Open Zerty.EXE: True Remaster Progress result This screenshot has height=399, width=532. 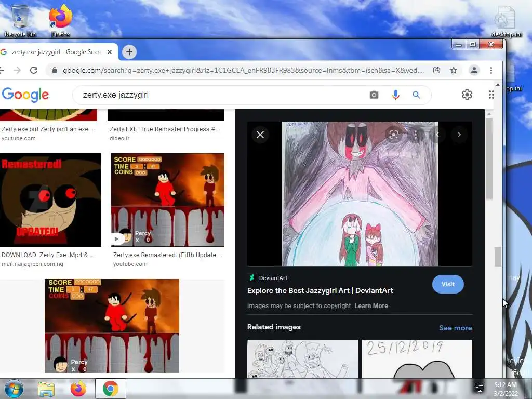click(165, 129)
